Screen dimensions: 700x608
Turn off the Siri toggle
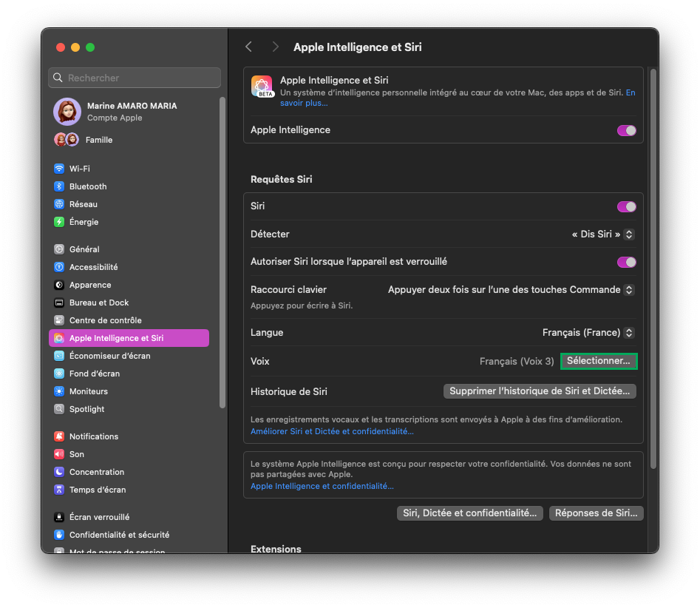coord(626,206)
